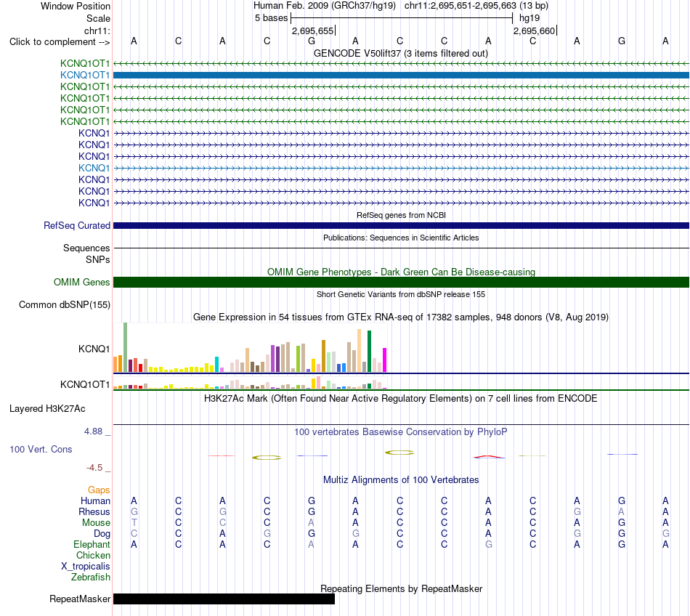690x616 pixels.
Task: Click the tall dark green bar in KCNQ1 expression chart
Action: pos(369,352)
